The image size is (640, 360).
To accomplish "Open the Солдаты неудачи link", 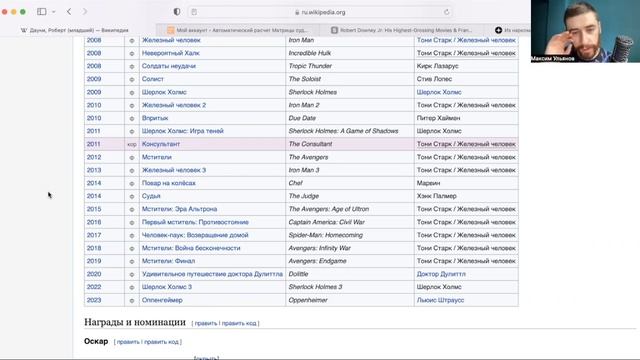I will 169,66.
